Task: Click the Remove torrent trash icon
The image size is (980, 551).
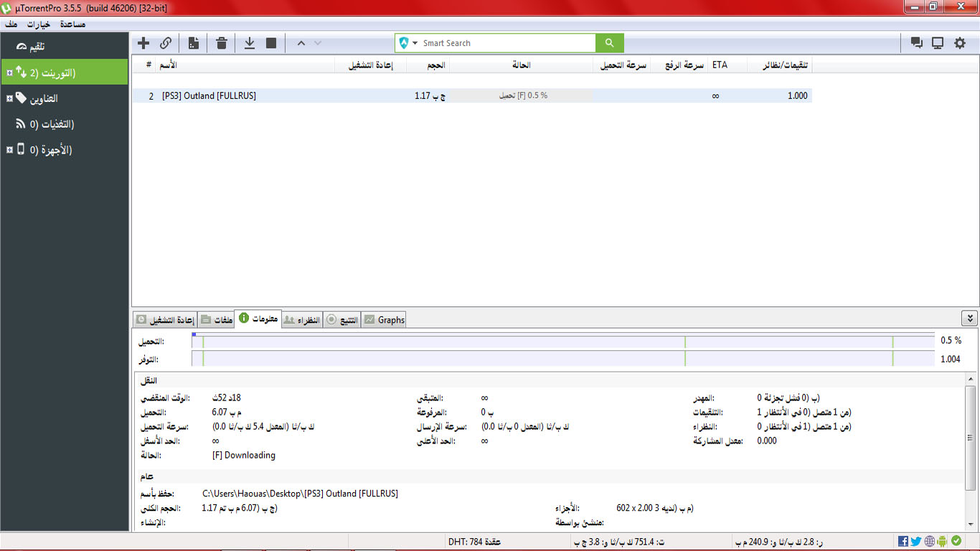Action: point(222,43)
